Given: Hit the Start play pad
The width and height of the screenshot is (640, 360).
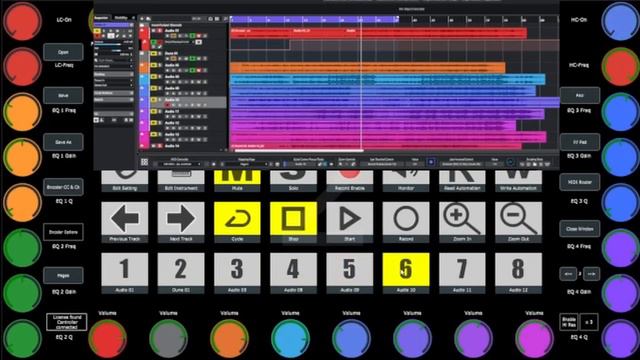Looking at the screenshot, I should (350, 222).
